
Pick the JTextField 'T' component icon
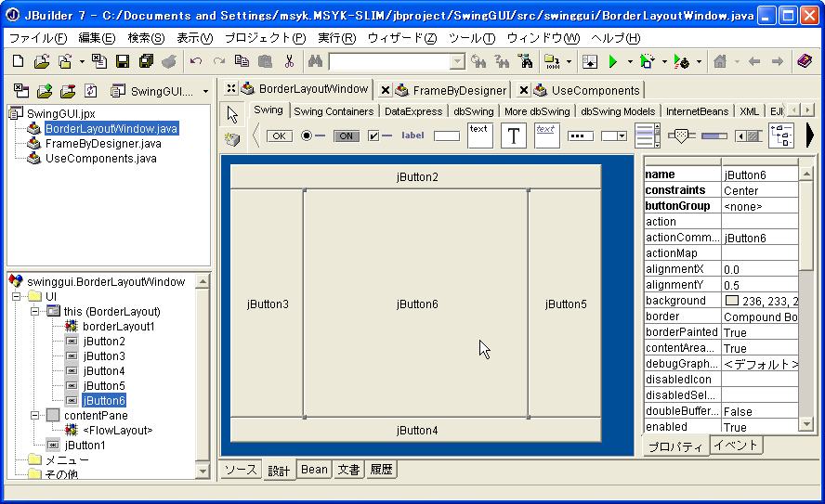tap(513, 136)
